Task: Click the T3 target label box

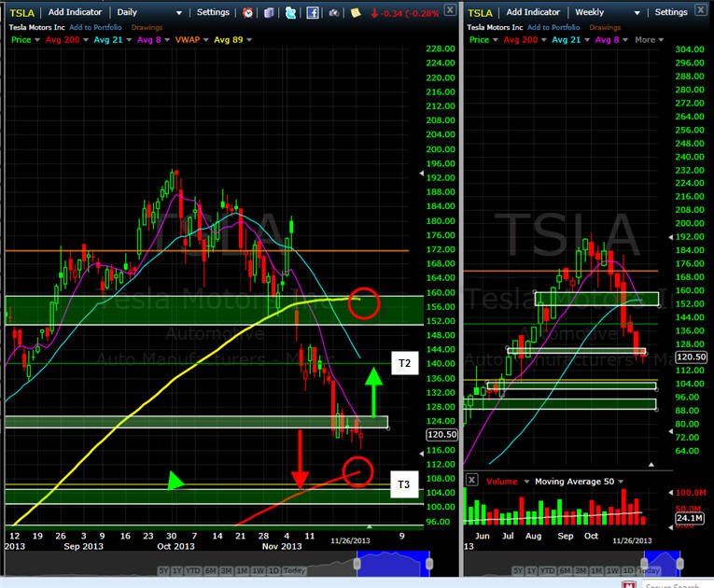Action: coord(403,484)
